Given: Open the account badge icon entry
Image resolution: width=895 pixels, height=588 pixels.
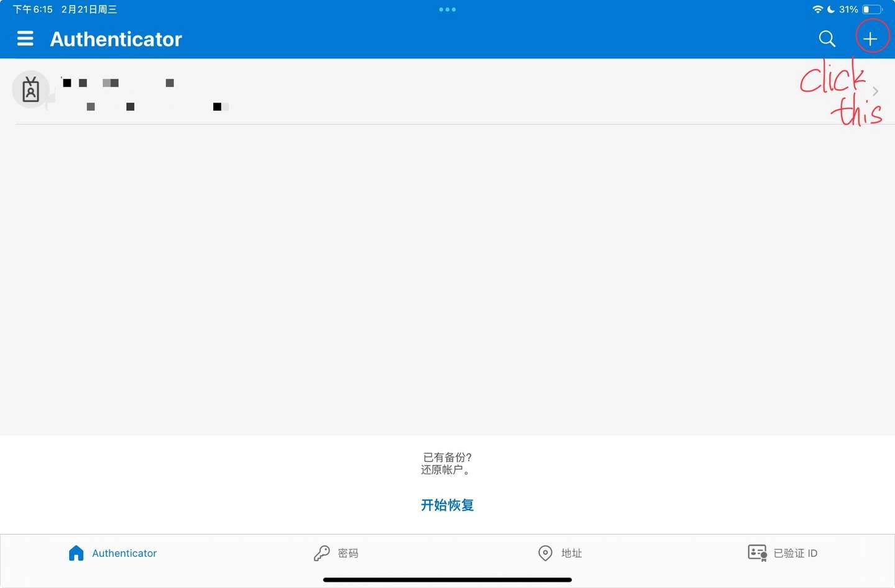Looking at the screenshot, I should tap(30, 90).
